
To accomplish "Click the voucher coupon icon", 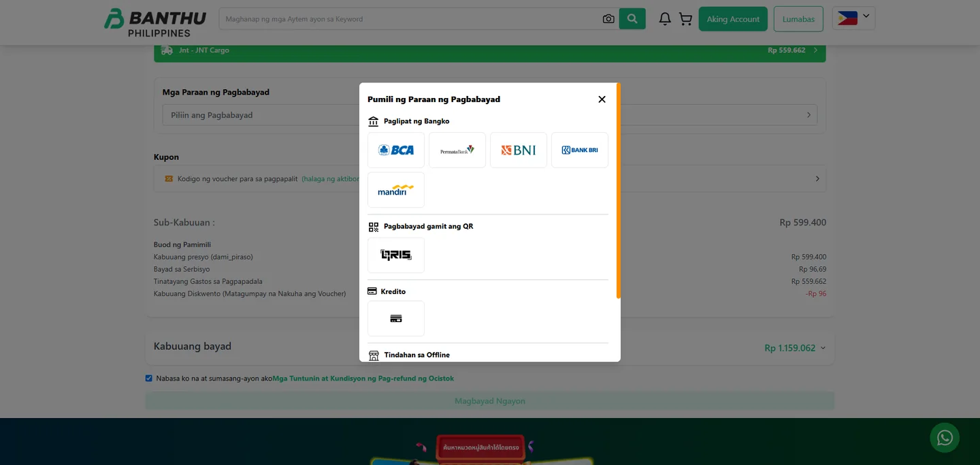I will 169,179.
